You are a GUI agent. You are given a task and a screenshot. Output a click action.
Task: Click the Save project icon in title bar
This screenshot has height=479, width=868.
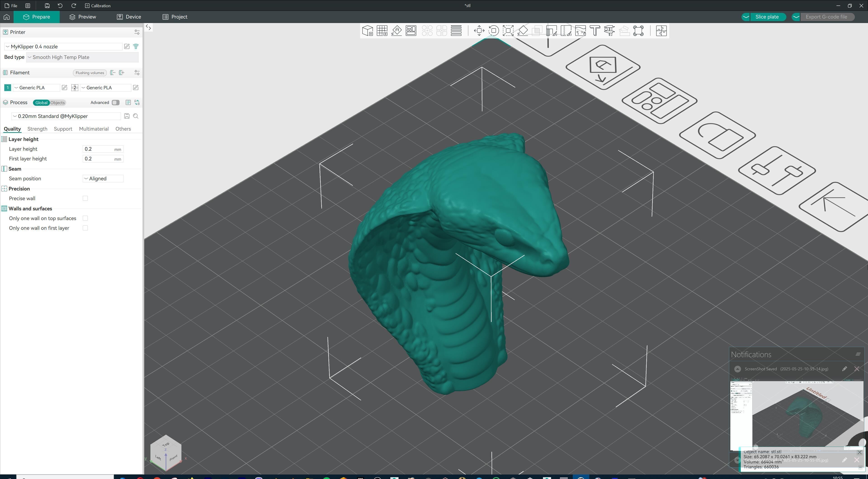tap(47, 6)
